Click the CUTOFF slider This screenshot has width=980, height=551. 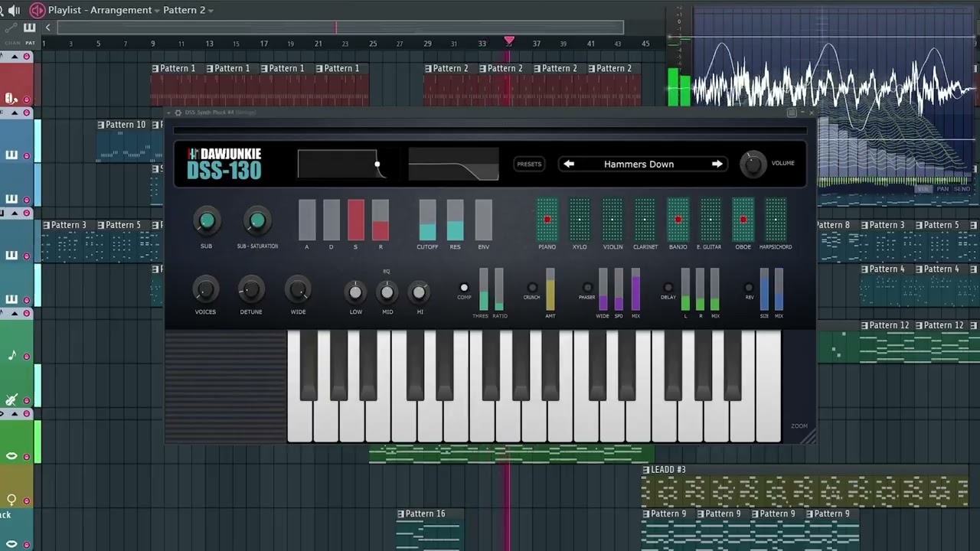pyautogui.click(x=427, y=220)
